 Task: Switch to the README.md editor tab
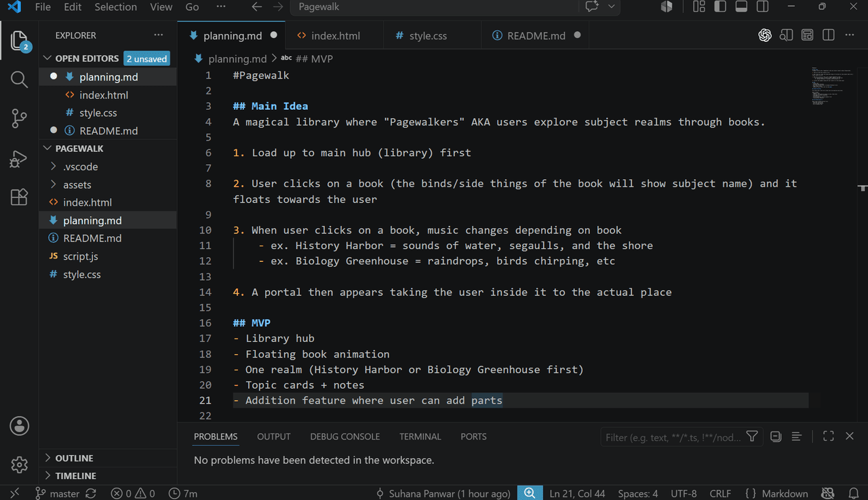(x=536, y=35)
